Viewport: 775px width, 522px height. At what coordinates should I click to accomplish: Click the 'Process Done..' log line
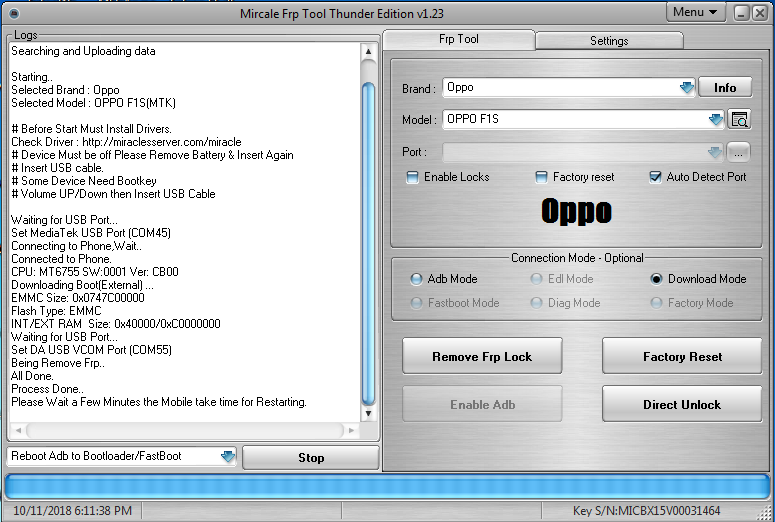[x=47, y=389]
